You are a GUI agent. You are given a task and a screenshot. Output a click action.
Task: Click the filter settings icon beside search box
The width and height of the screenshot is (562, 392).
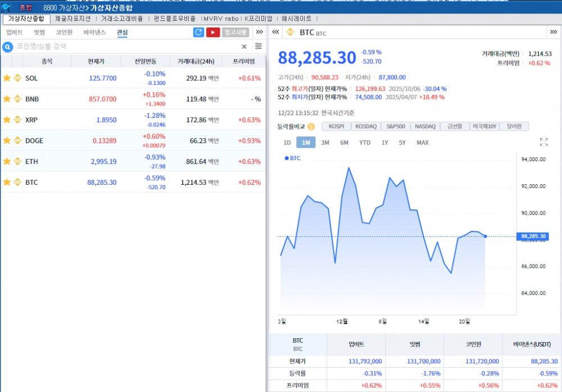coord(258,47)
